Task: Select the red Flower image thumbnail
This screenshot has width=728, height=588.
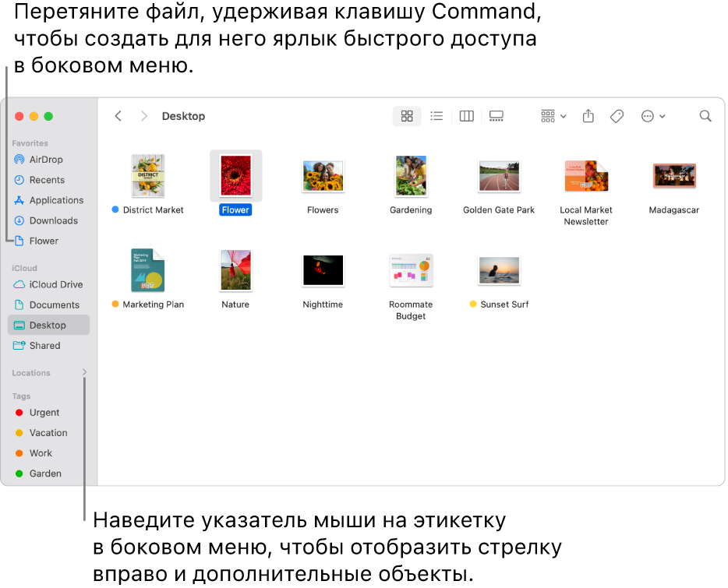Action: tap(236, 175)
